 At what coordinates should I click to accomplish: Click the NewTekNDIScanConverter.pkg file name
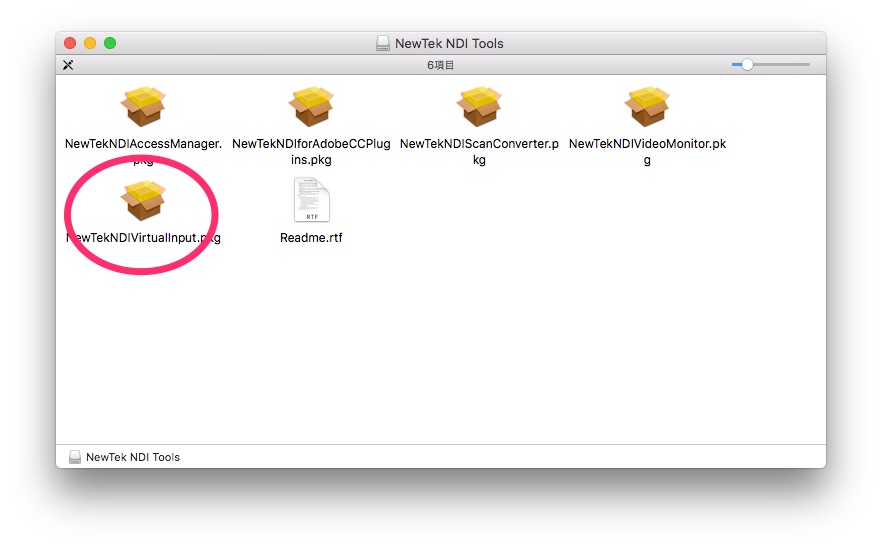click(x=479, y=151)
